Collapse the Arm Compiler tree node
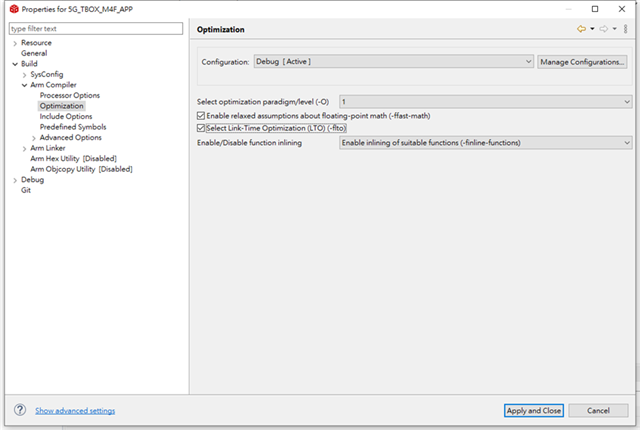This screenshot has width=640, height=430. pyautogui.click(x=24, y=85)
